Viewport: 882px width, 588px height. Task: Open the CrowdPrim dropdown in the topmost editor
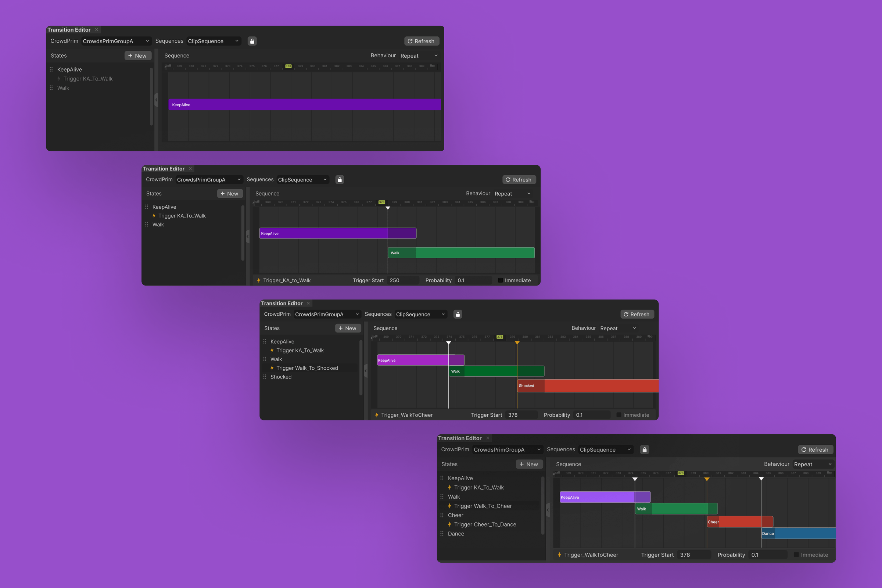pyautogui.click(x=116, y=41)
